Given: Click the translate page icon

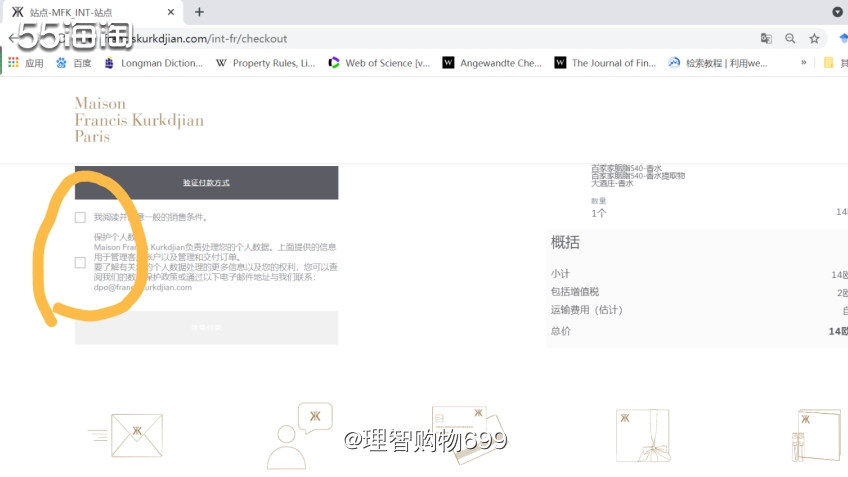Looking at the screenshot, I should pyautogui.click(x=766, y=38).
